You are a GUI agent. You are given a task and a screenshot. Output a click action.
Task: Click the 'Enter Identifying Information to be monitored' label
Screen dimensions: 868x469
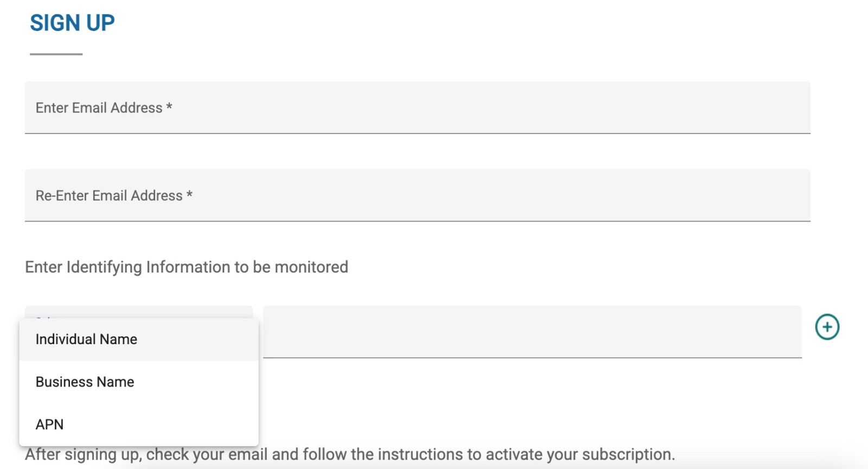tap(186, 267)
